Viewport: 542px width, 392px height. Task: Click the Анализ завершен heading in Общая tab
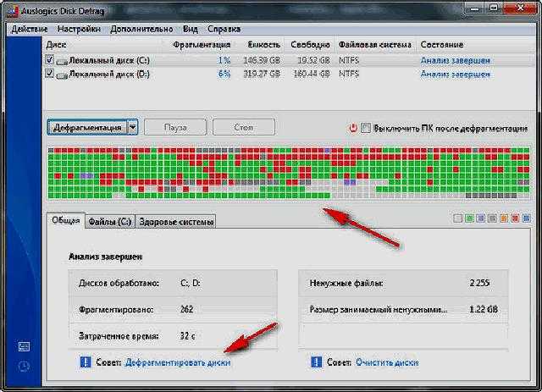coord(105,257)
